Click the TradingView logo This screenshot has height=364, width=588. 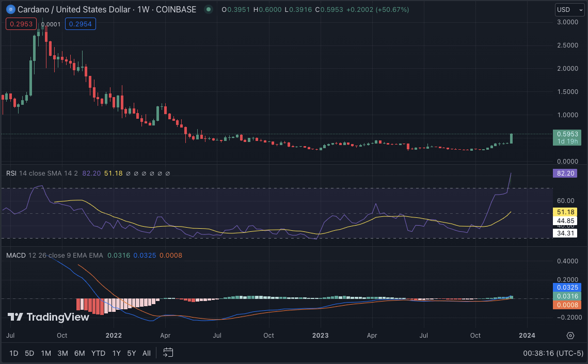pos(48,317)
